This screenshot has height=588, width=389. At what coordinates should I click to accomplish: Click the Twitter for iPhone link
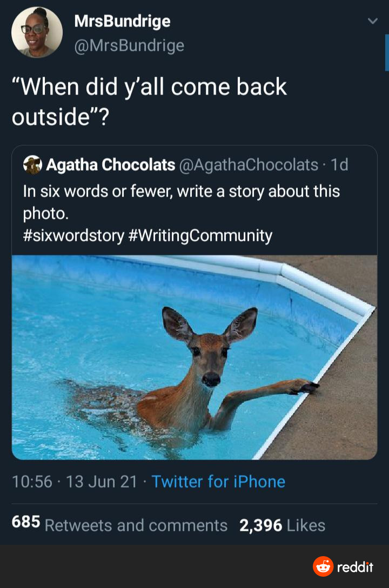(x=218, y=481)
